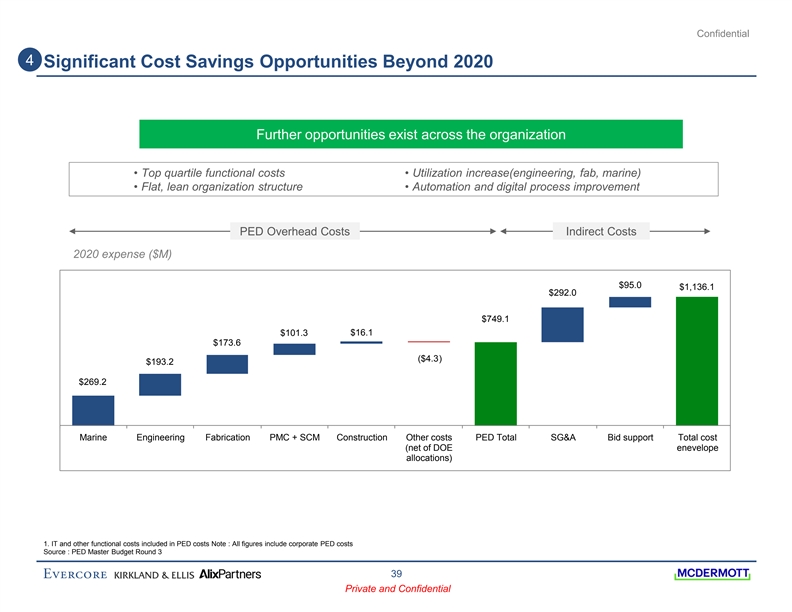Click the $1,136.1 data label
The width and height of the screenshot is (792, 612).
(x=696, y=287)
